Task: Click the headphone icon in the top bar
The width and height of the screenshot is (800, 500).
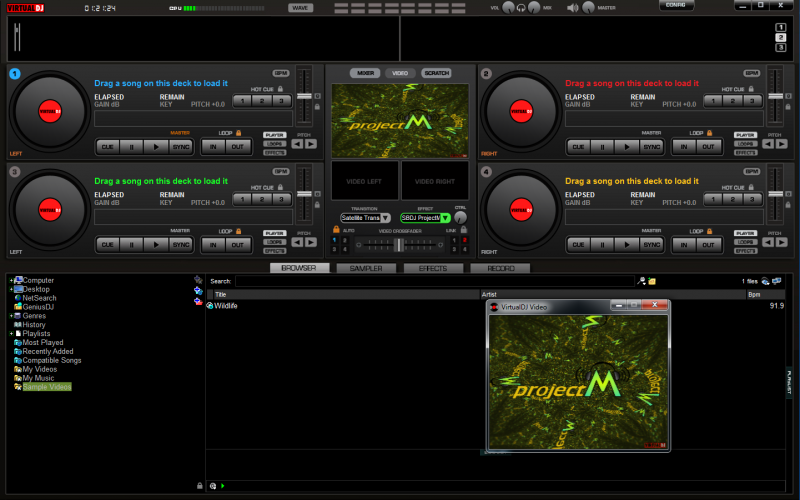Action: 521,8
